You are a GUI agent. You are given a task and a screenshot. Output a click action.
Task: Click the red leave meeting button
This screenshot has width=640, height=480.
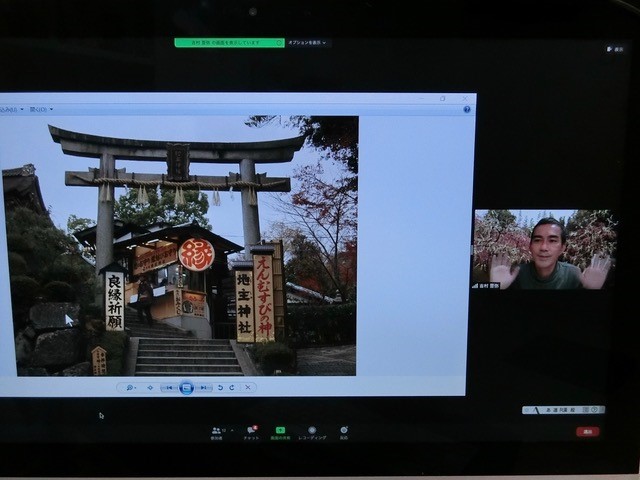pyautogui.click(x=588, y=431)
